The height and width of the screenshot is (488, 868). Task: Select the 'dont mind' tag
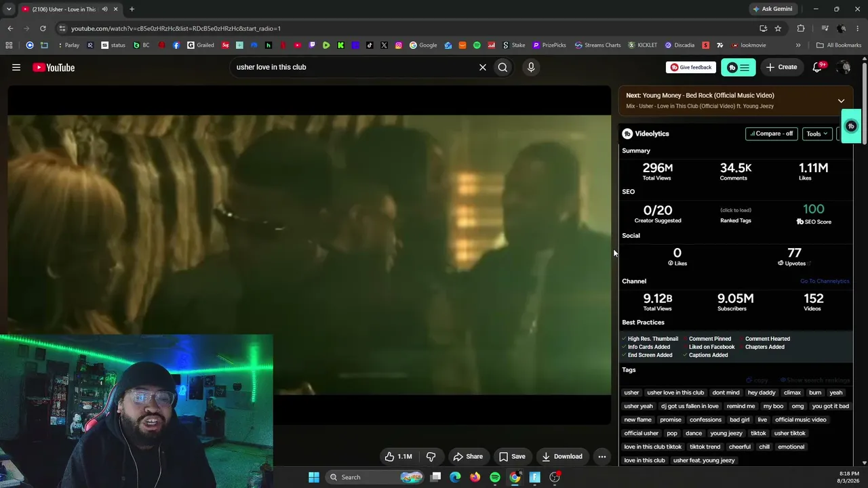(x=726, y=392)
